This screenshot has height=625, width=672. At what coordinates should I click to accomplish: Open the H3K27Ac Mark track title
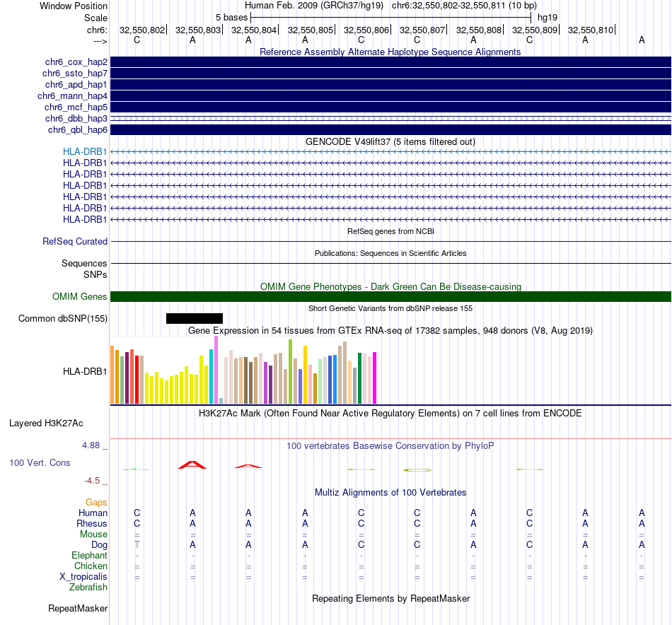[x=390, y=414]
